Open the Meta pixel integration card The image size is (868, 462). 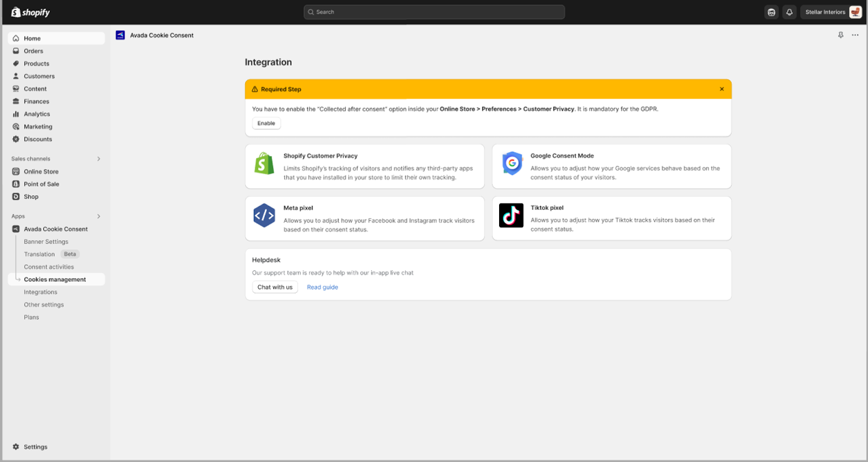pyautogui.click(x=365, y=219)
